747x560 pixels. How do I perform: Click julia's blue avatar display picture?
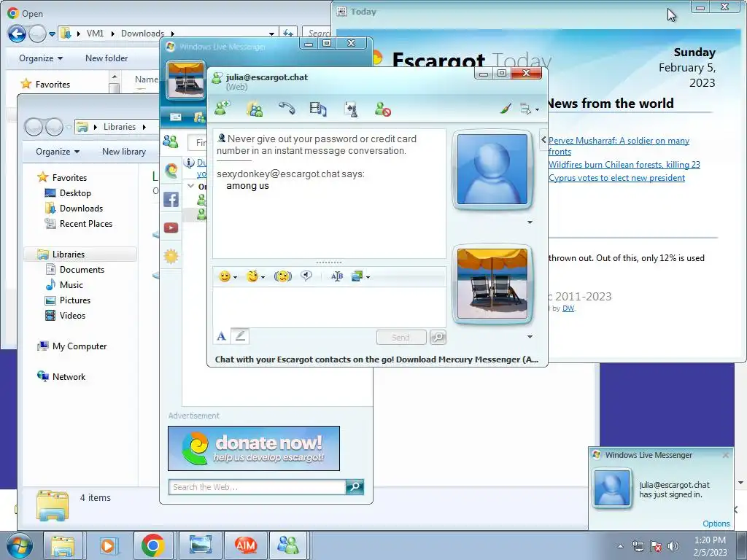pos(492,169)
